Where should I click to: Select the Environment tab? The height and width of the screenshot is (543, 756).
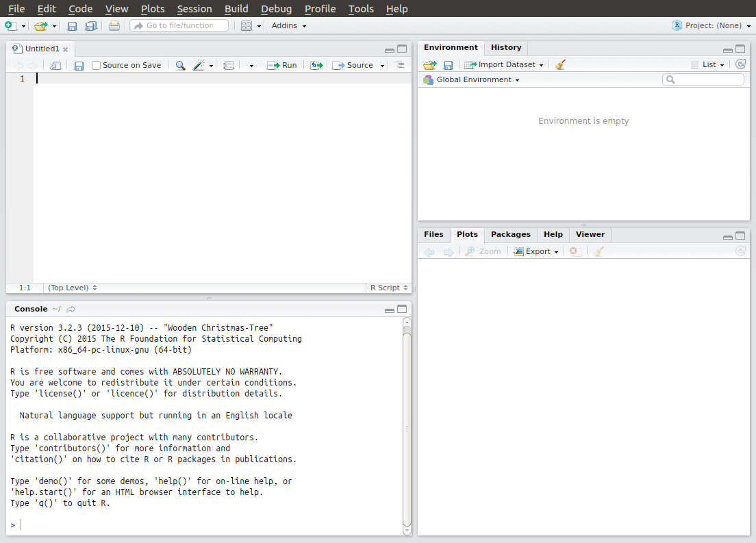point(451,47)
